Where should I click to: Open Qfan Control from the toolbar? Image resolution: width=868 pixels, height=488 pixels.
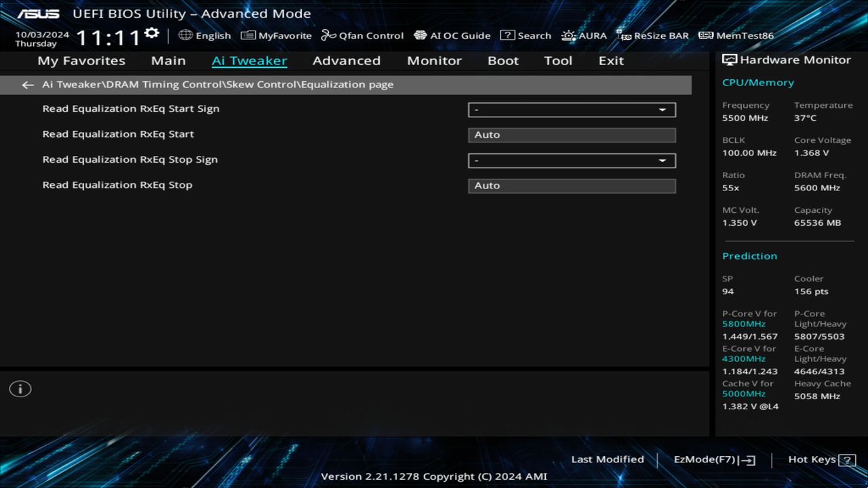(x=362, y=35)
